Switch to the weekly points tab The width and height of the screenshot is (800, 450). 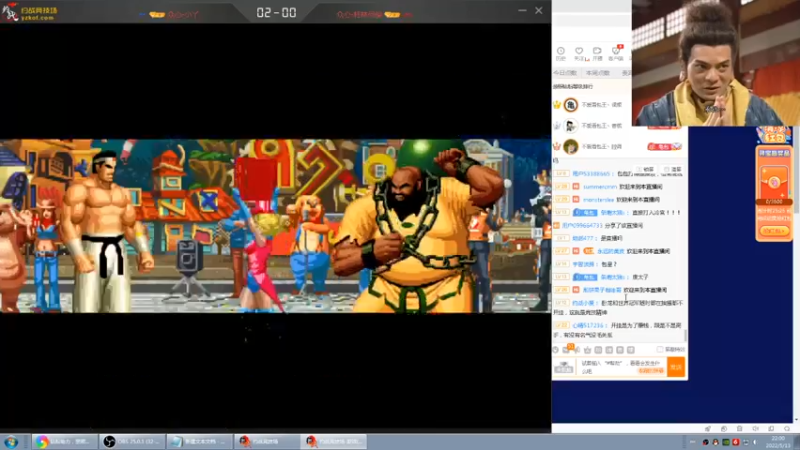point(597,73)
